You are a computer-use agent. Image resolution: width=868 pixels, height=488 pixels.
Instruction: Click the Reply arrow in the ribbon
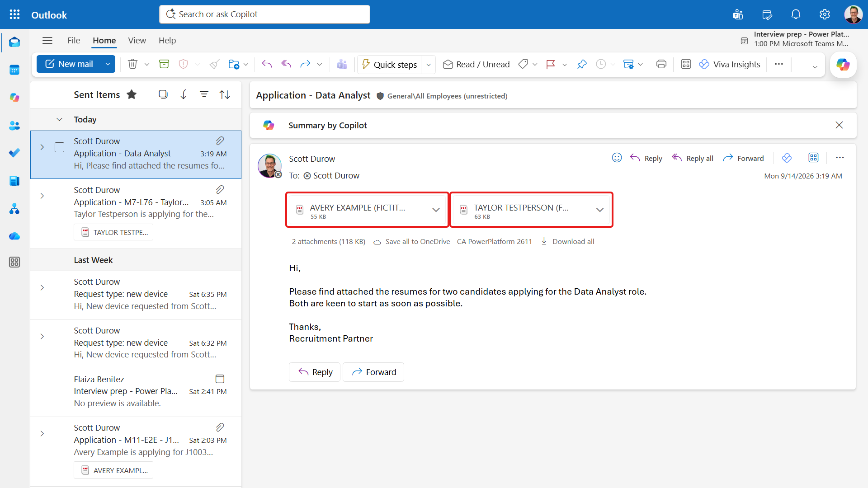[267, 64]
